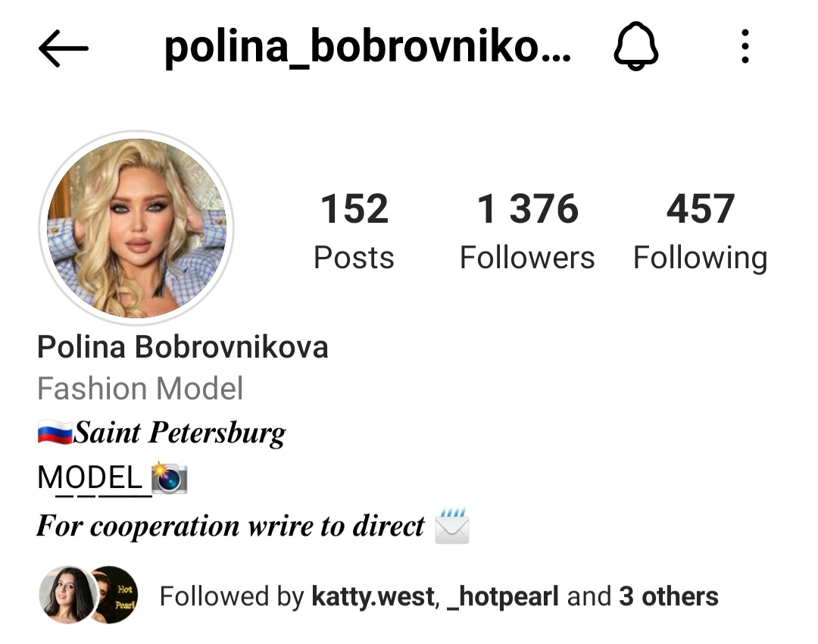Viewport: 818px width, 644px height.
Task: Tap the back arrow icon
Action: tap(63, 48)
